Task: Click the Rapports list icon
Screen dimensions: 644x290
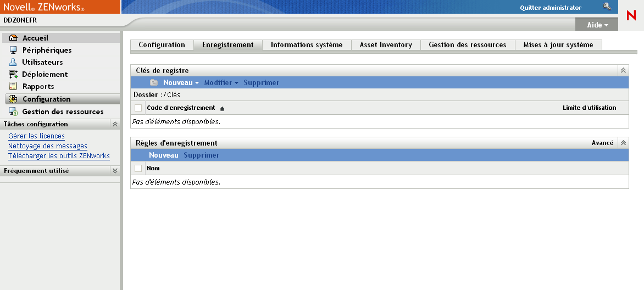Action: (13, 86)
